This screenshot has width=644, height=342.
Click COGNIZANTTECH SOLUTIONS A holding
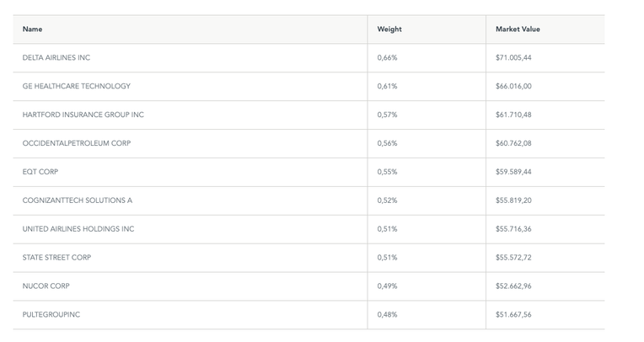(x=78, y=200)
